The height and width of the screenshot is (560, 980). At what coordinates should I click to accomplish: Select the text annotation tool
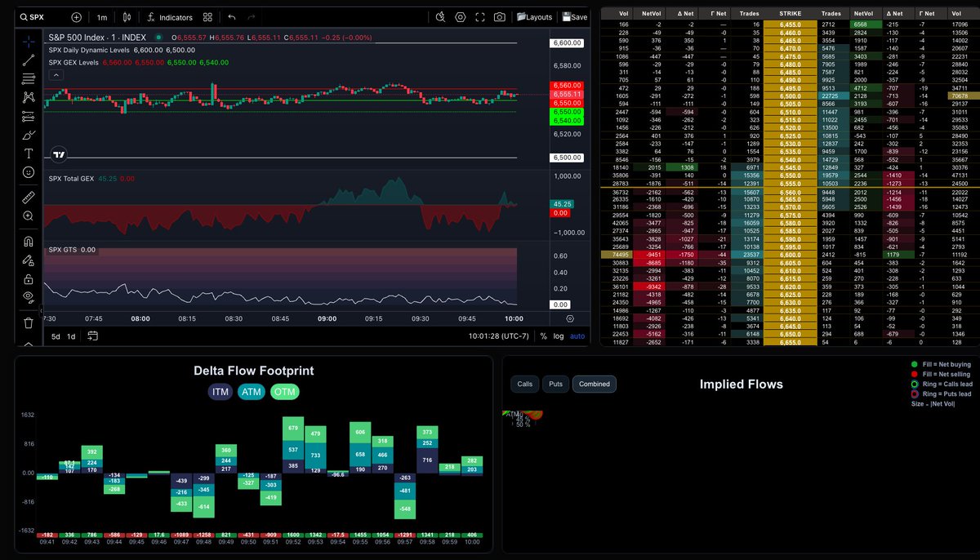(x=29, y=153)
